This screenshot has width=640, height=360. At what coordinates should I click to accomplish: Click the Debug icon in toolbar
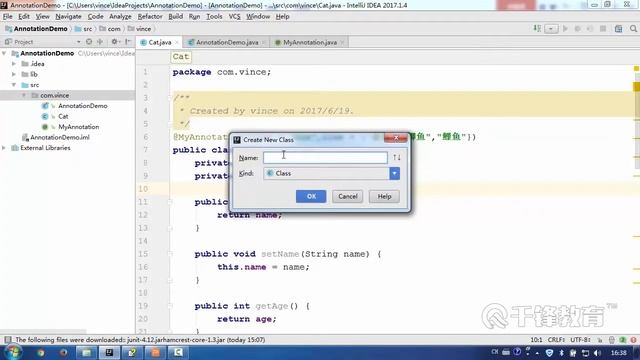pyautogui.click(x=578, y=29)
